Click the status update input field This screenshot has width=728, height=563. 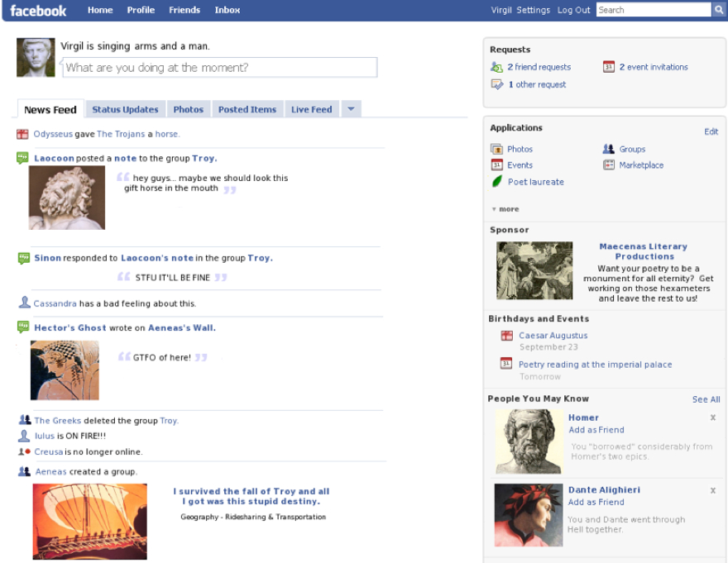click(x=220, y=67)
